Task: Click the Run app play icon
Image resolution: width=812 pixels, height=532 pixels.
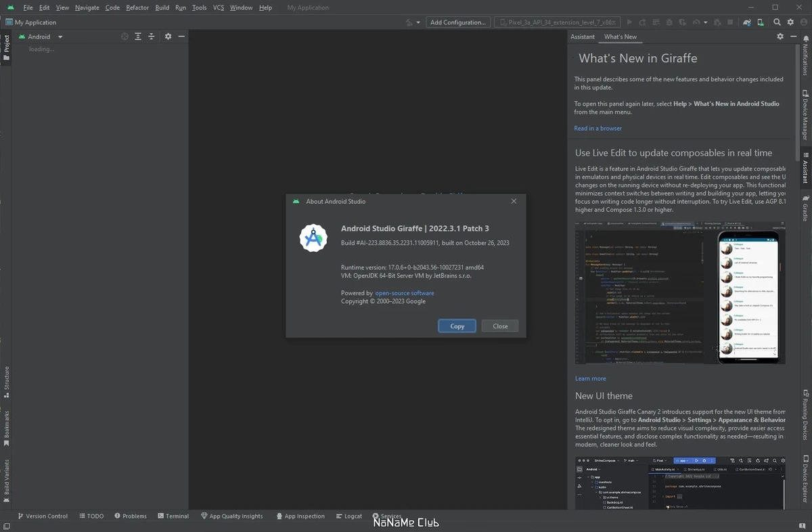Action: (x=629, y=22)
